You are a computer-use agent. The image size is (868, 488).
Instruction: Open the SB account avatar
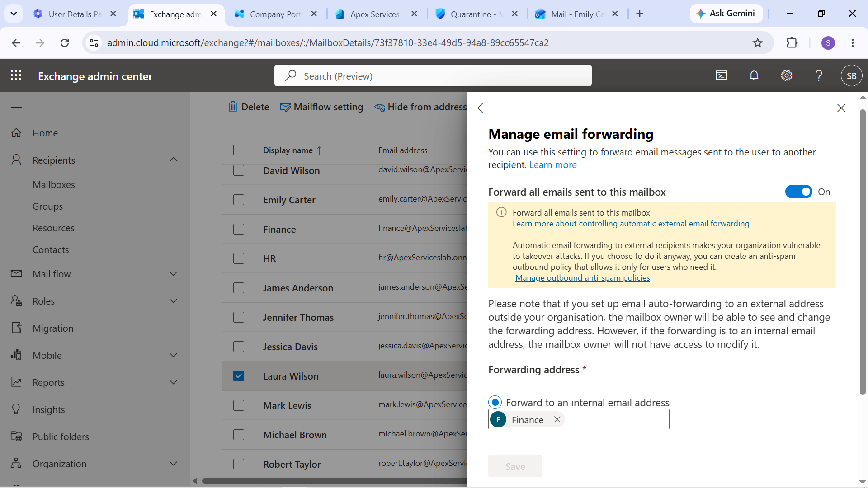852,75
